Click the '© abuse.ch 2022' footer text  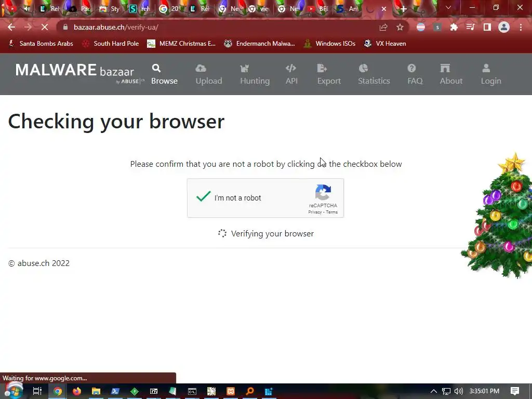[x=38, y=263]
